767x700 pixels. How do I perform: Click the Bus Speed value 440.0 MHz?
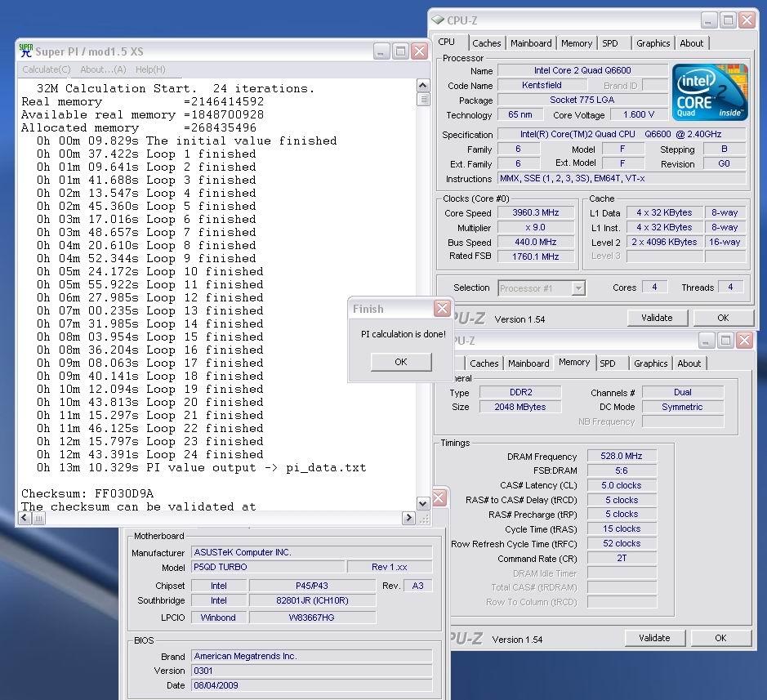536,242
